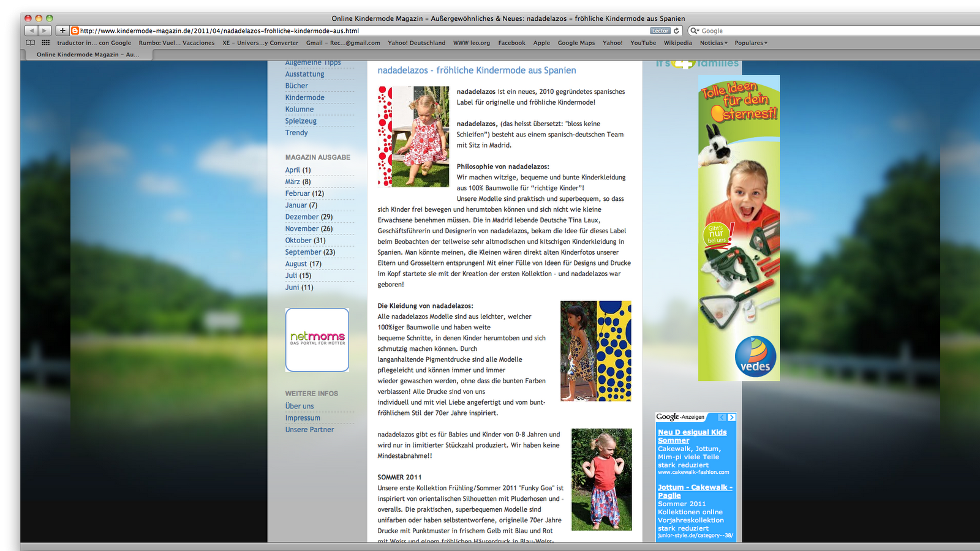Open the September magazine archive
The image size is (980, 551).
(303, 252)
